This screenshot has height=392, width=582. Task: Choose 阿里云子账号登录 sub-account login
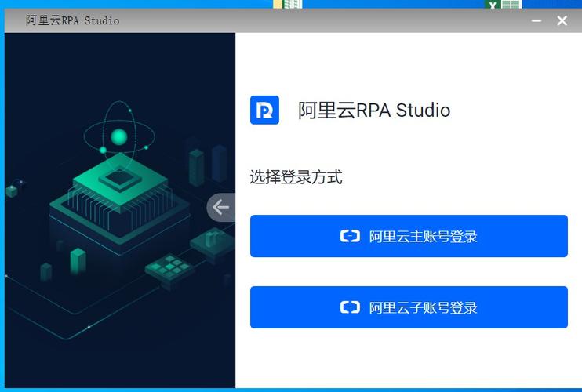coord(409,307)
